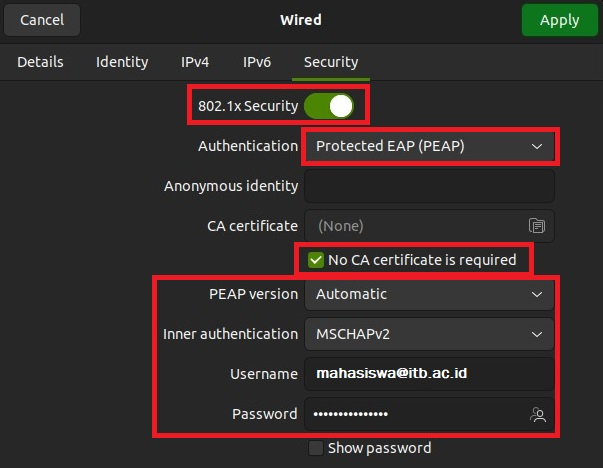The height and width of the screenshot is (468, 603).
Task: Toggle the 802.1x Security switch
Action: pos(329,105)
